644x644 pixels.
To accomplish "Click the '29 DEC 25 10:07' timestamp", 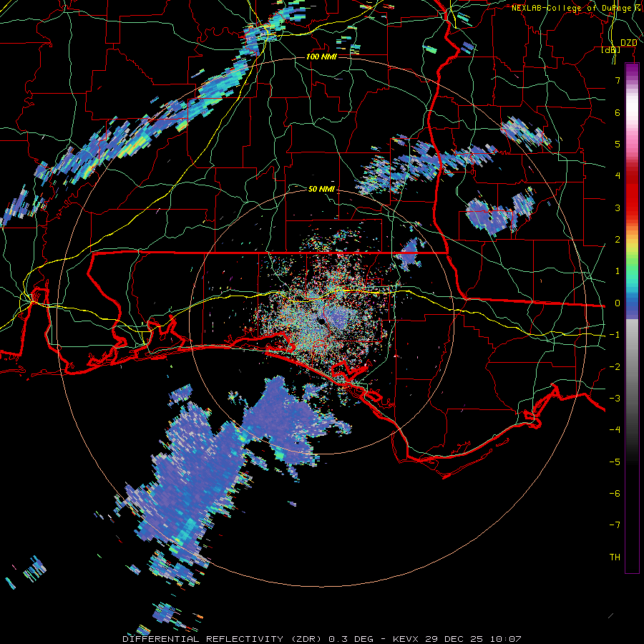I will [x=472, y=639].
